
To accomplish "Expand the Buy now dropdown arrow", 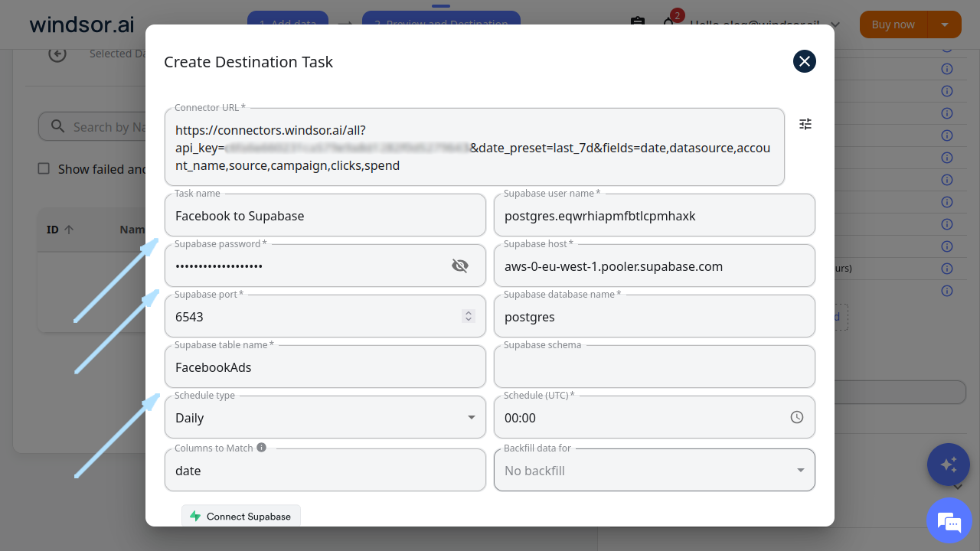I will click(x=945, y=24).
